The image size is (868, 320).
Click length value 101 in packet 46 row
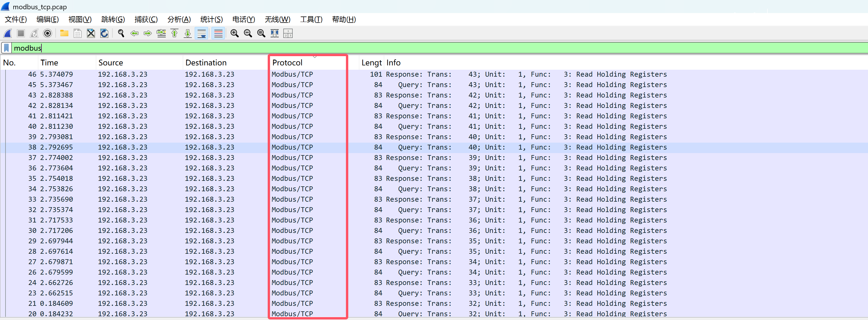pyautogui.click(x=376, y=74)
